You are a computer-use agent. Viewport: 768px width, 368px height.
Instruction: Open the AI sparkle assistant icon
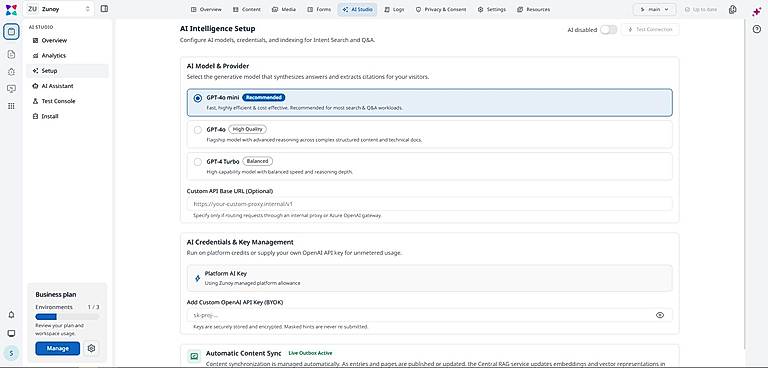(757, 11)
